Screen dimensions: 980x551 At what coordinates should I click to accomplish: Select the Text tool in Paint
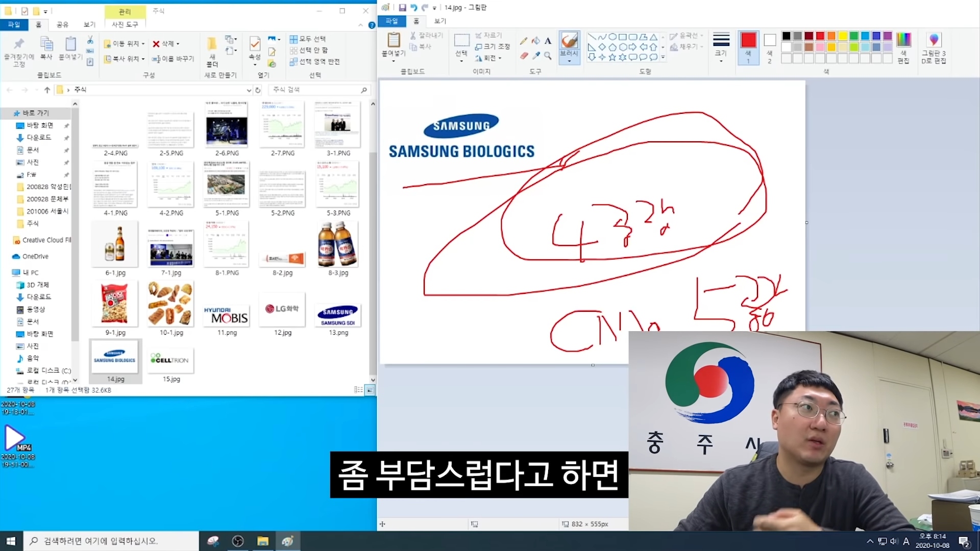coord(548,40)
